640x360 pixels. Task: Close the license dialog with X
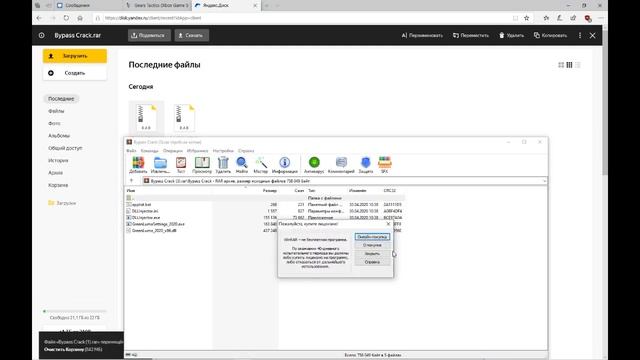(x=388, y=224)
